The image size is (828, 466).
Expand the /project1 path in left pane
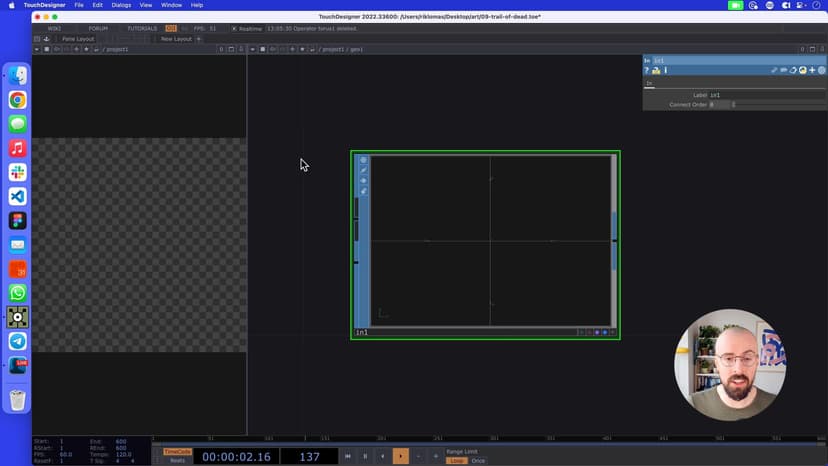[115, 49]
